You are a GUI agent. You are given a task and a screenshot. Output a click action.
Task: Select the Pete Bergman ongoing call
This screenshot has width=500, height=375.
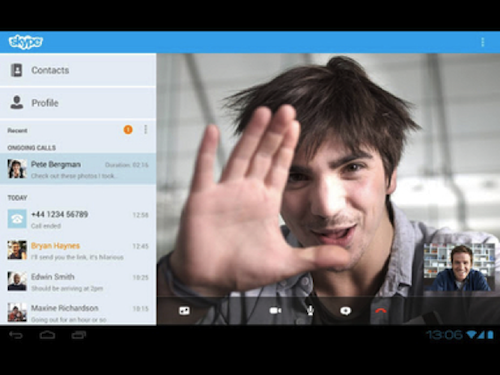pos(78,169)
